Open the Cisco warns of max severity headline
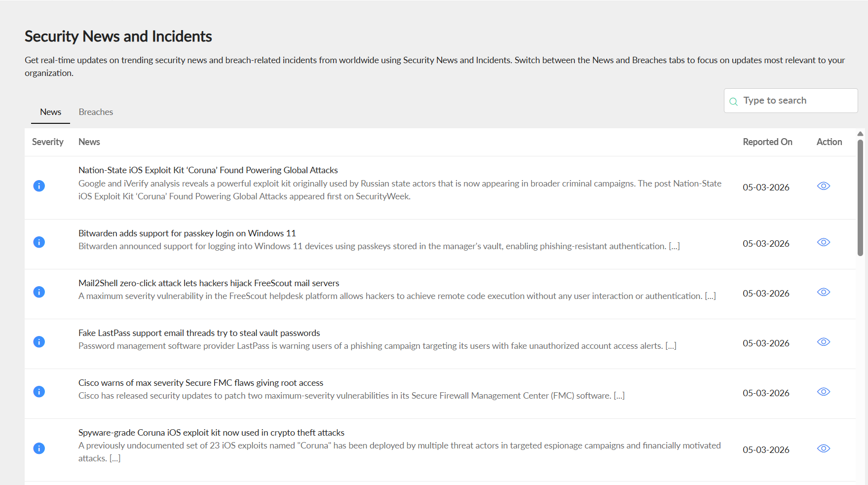Screen dimensions: 868x485 pos(201,383)
